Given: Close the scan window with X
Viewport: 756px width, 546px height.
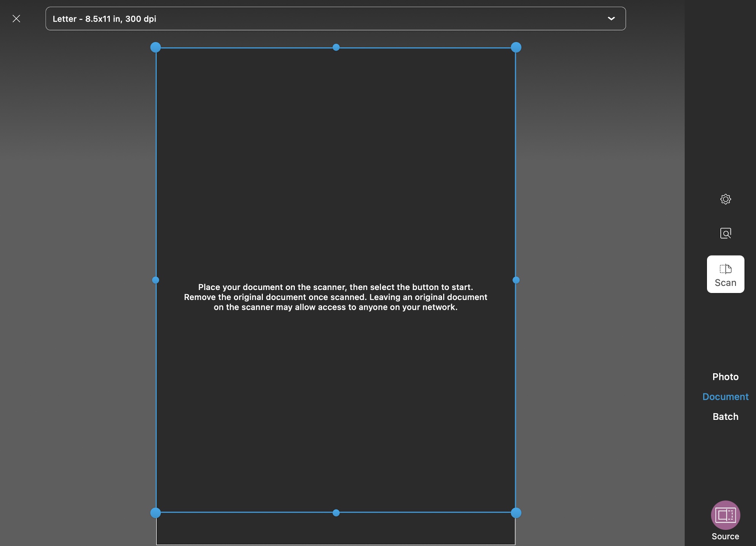Looking at the screenshot, I should [16, 19].
